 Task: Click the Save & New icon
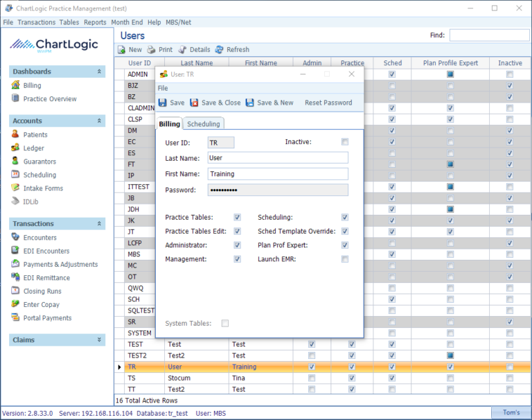(249, 103)
